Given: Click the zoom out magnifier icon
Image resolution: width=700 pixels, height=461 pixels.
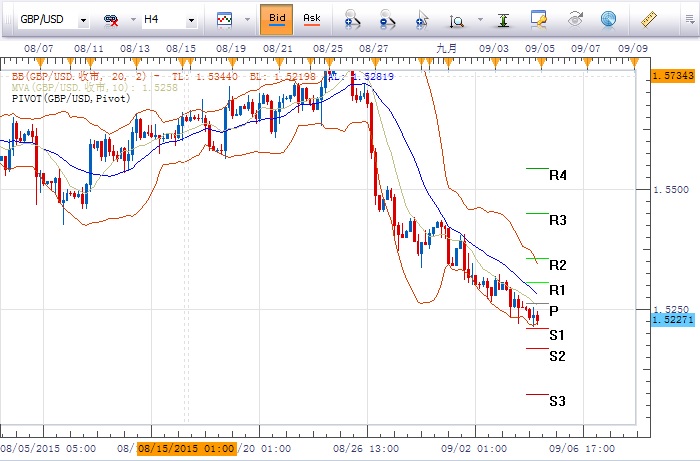Looking at the screenshot, I should pos(386,19).
